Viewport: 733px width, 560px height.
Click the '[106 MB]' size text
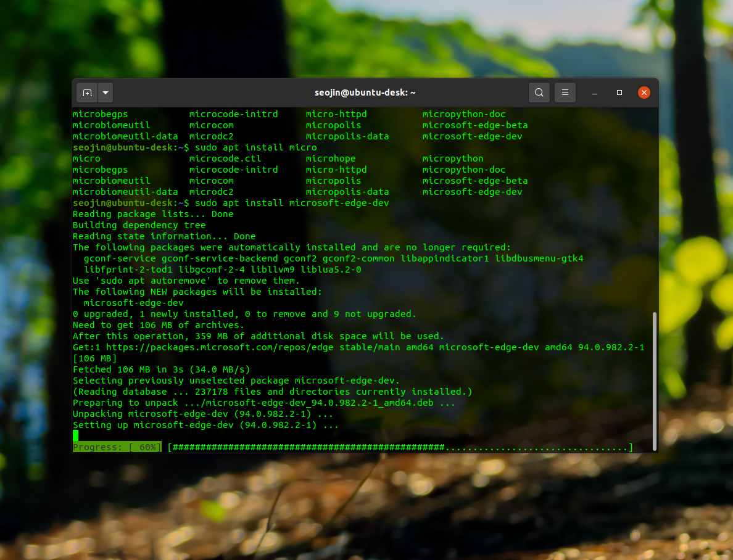coord(94,358)
